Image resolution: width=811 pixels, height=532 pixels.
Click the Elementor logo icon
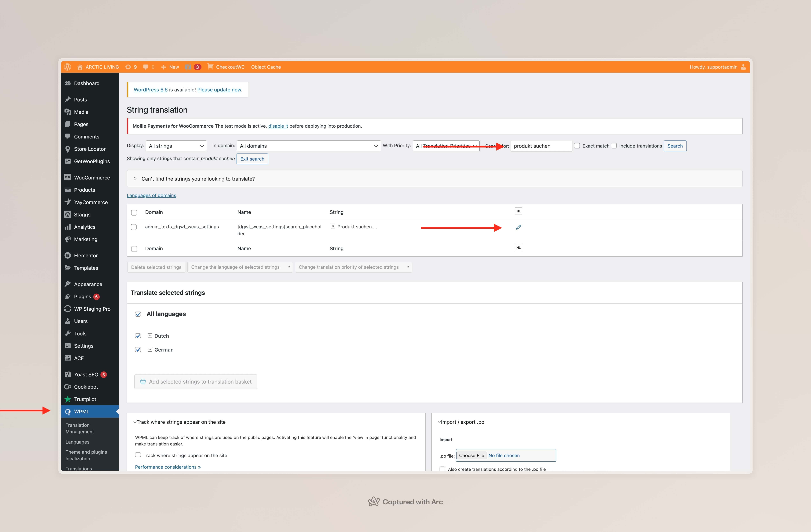[67, 255]
